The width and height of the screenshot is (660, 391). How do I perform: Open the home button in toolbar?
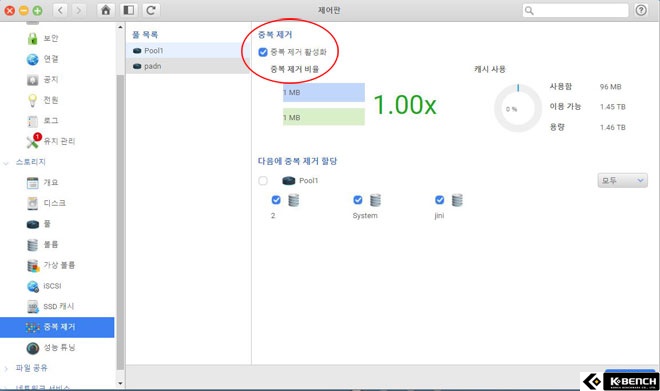coord(106,10)
